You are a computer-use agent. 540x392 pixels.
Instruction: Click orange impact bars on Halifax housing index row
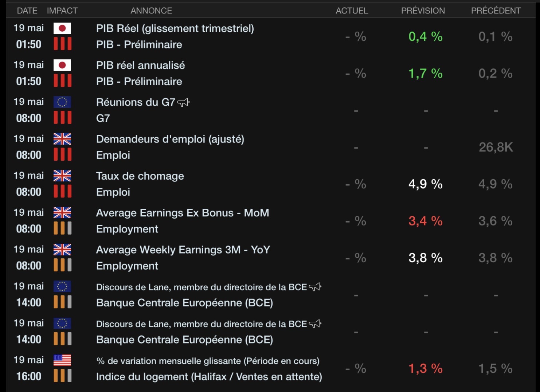click(x=63, y=376)
